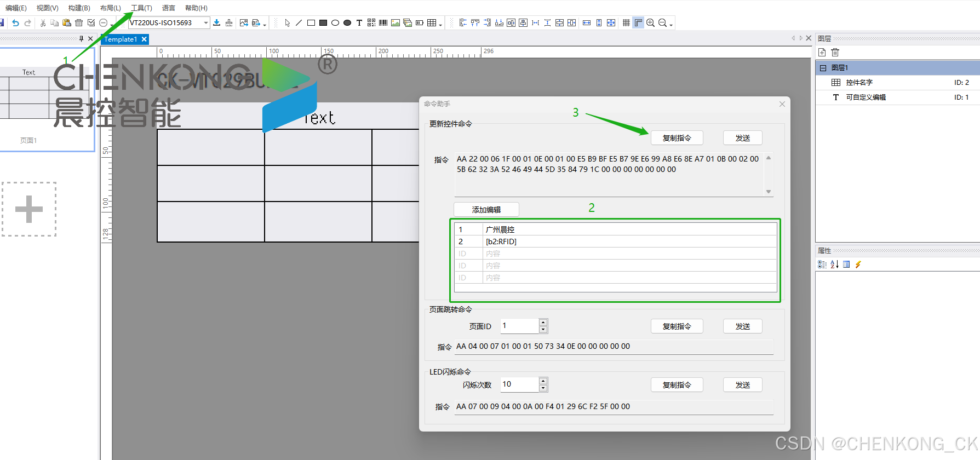Image resolution: width=980 pixels, height=460 pixels.
Task: Open the 工具(T) menu
Action: [142, 8]
